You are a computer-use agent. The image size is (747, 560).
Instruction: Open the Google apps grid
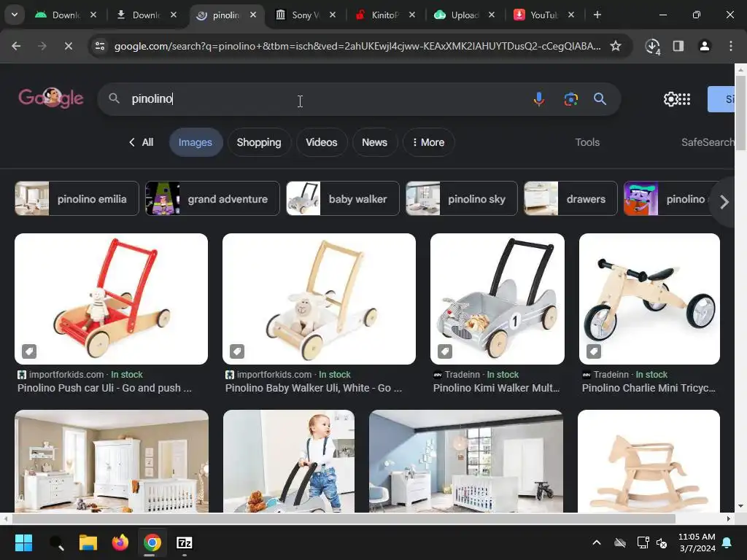684,99
